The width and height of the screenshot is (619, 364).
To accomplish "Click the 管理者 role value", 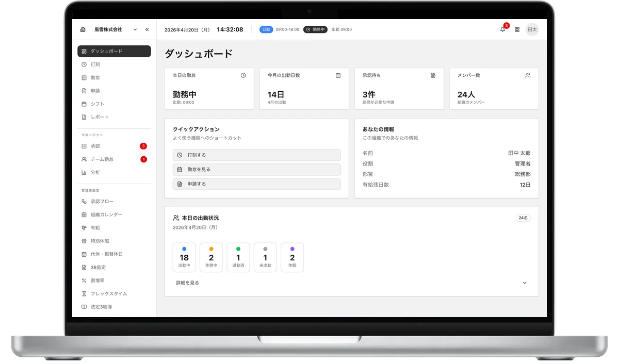I will (522, 163).
